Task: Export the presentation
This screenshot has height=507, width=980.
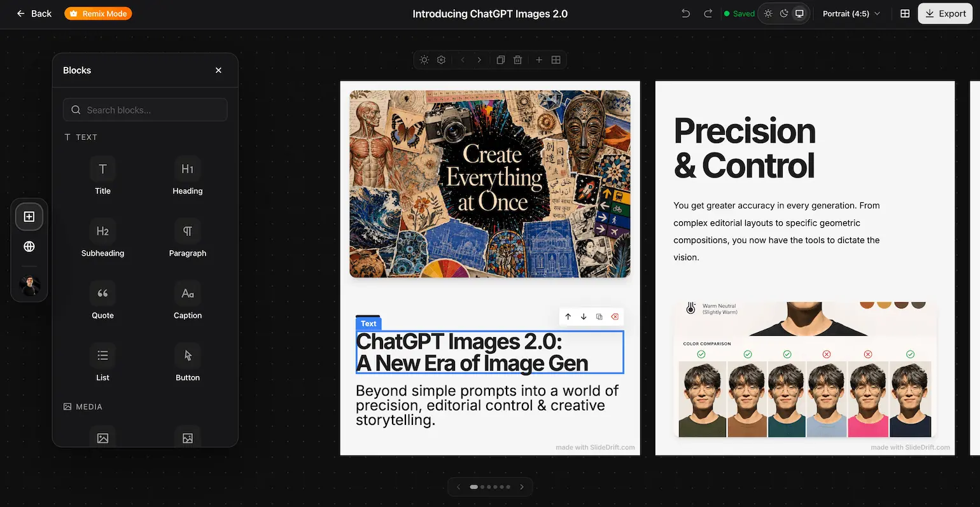Action: tap(946, 13)
